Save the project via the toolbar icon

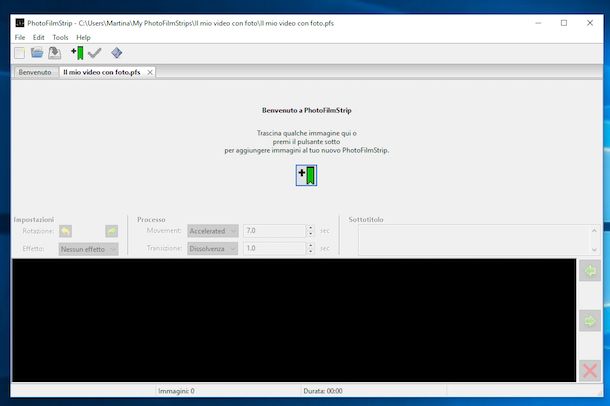point(54,52)
